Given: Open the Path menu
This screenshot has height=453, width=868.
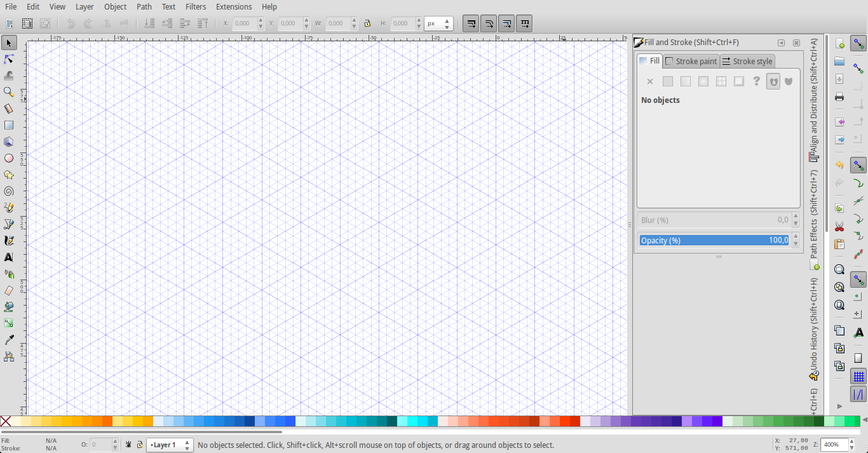Looking at the screenshot, I should pyautogui.click(x=144, y=6).
